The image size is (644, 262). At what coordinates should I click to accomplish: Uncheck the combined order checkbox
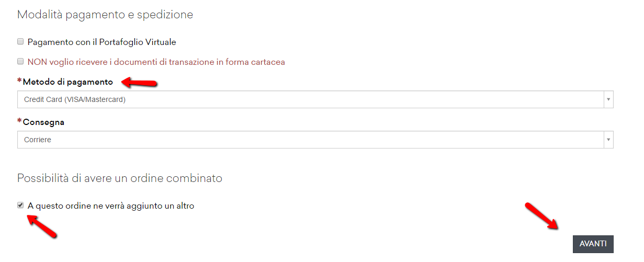pyautogui.click(x=20, y=206)
